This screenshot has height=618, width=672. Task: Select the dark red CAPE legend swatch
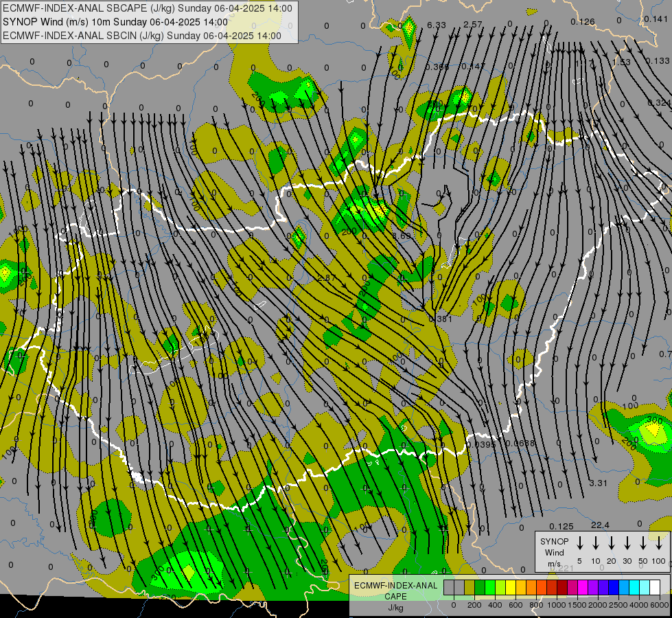[562, 587]
